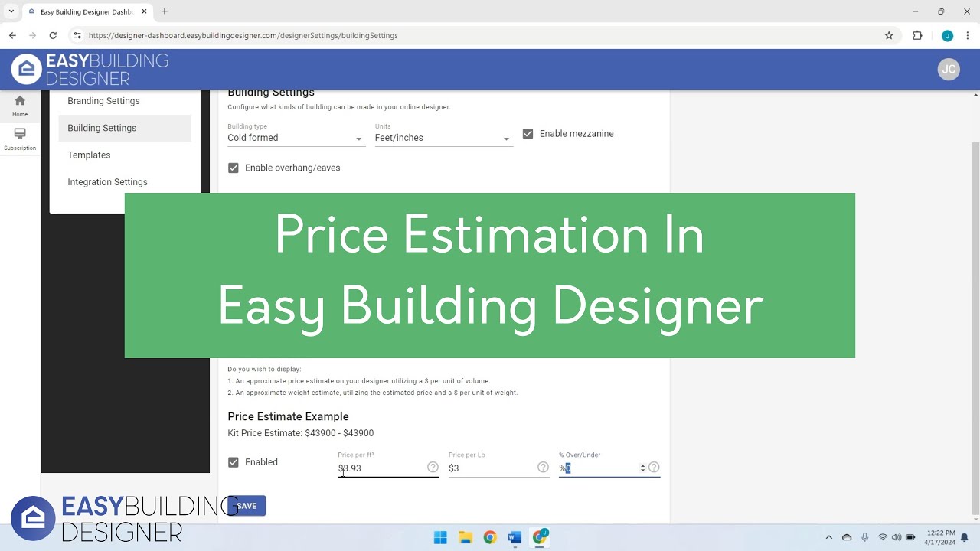
Task: Open the Wi-Fi network tray icon
Action: point(883,537)
